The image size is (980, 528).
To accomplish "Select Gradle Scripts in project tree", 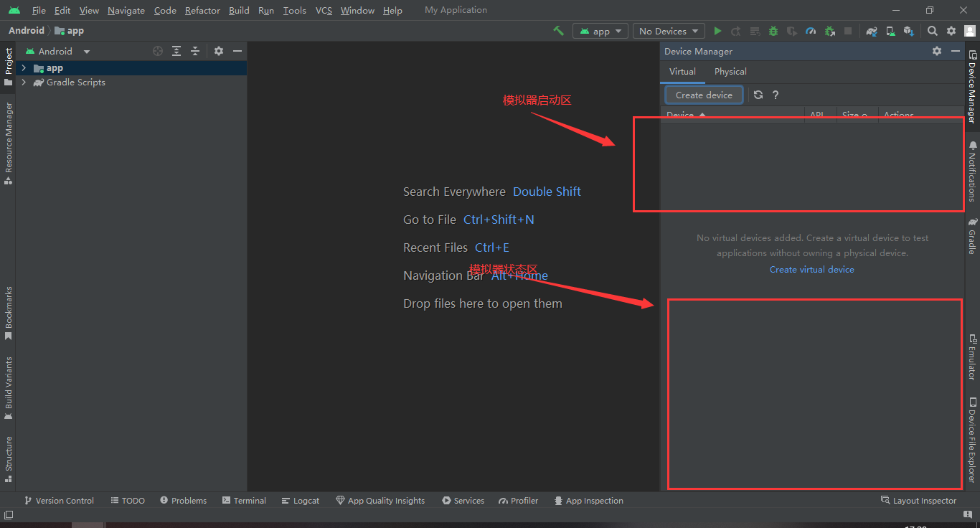I will tap(131, 82).
